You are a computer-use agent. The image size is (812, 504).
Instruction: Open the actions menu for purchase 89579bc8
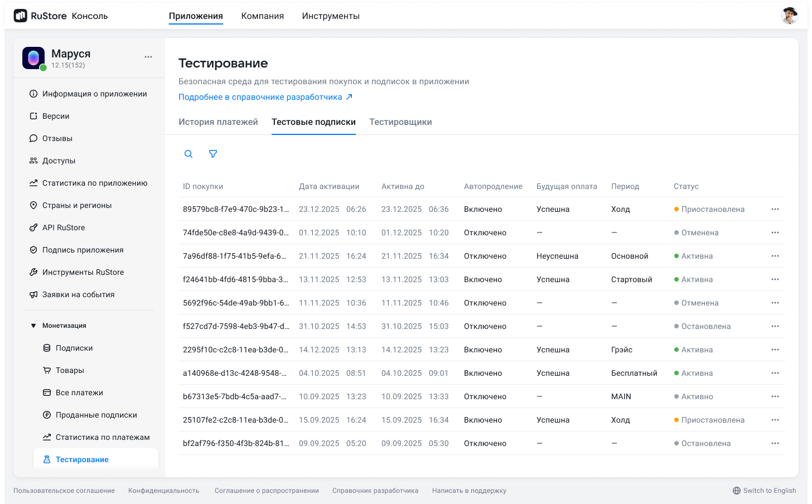(x=775, y=209)
